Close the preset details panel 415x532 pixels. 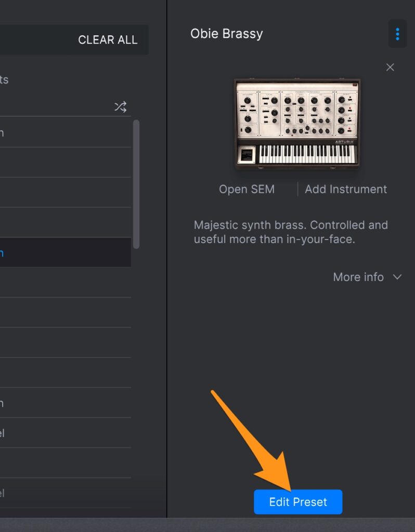(x=390, y=67)
